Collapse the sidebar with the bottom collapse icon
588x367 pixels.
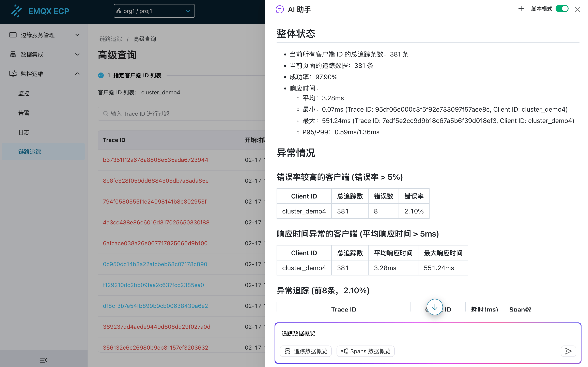pyautogui.click(x=43, y=360)
